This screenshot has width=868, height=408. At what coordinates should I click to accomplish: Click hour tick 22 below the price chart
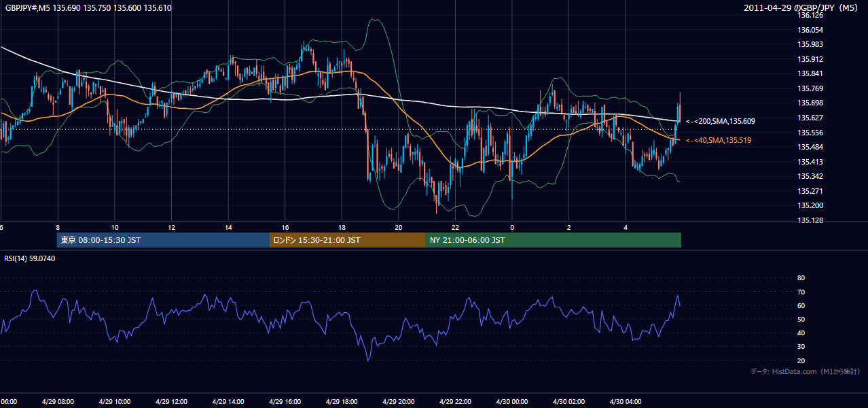click(x=455, y=228)
